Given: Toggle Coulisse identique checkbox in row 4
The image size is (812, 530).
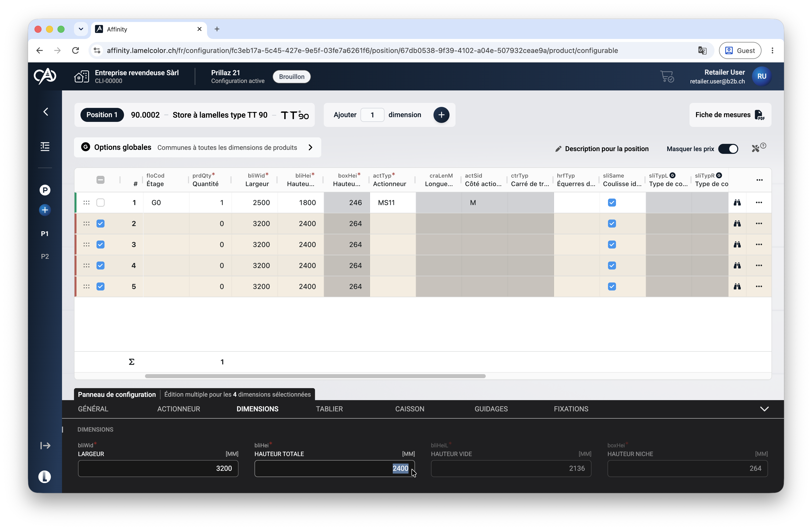Looking at the screenshot, I should tap(612, 265).
